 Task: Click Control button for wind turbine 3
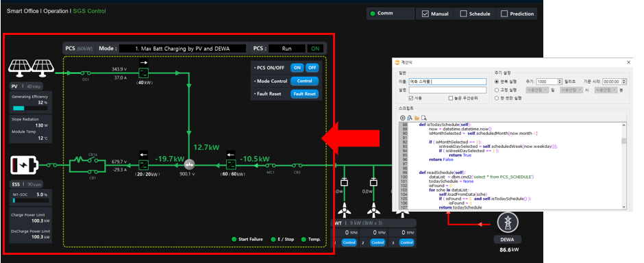[406, 243]
